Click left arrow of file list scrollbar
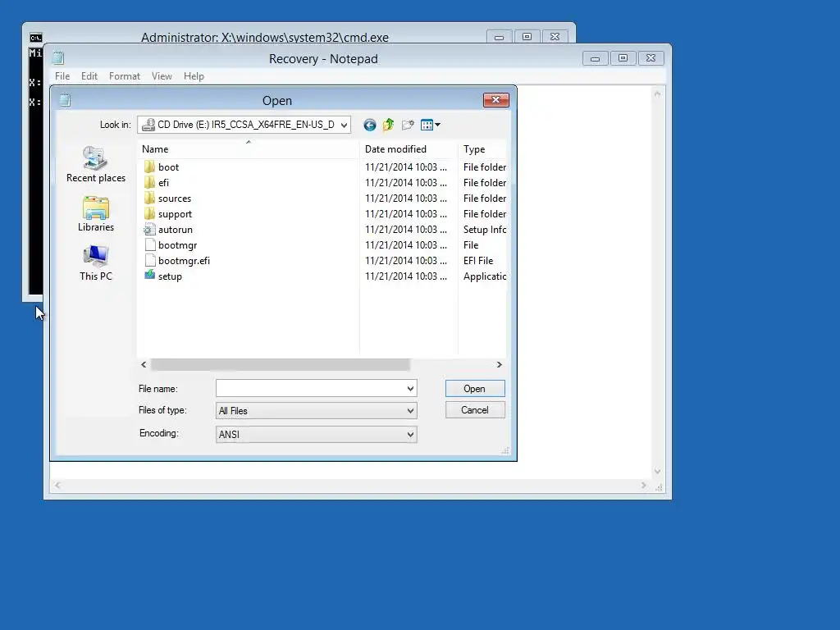The width and height of the screenshot is (840, 630). tap(144, 364)
